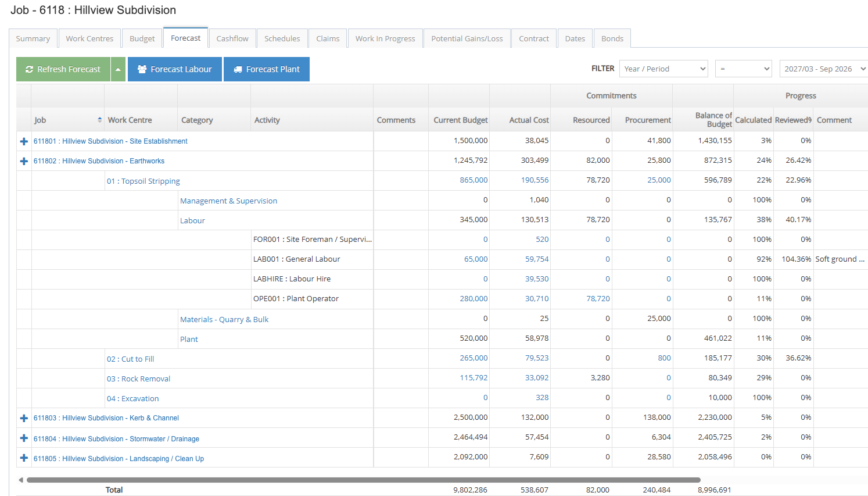Open 611801 Hillview Subdivision - Site Establishment link
The width and height of the screenshot is (868, 496).
110,141
